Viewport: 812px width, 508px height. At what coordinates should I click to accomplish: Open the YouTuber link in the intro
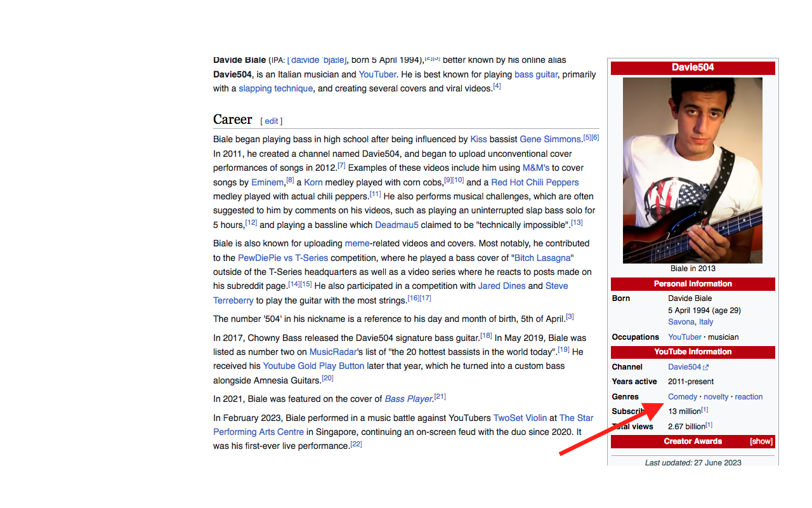(x=377, y=74)
